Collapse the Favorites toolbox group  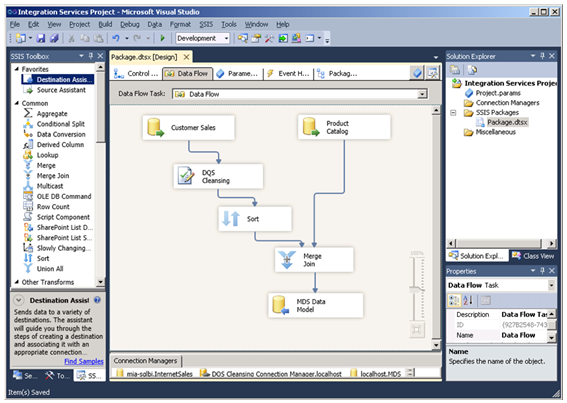pos(17,69)
